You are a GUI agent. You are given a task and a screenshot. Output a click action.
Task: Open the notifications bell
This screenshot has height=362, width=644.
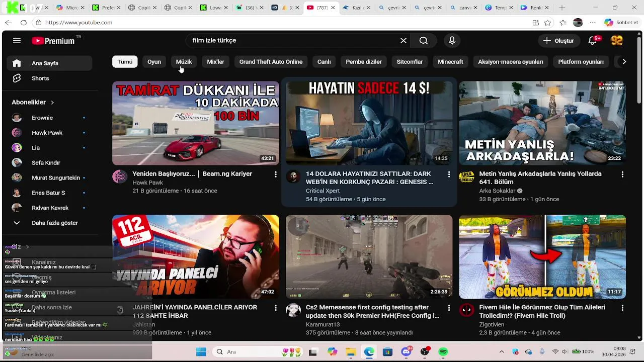point(594,41)
